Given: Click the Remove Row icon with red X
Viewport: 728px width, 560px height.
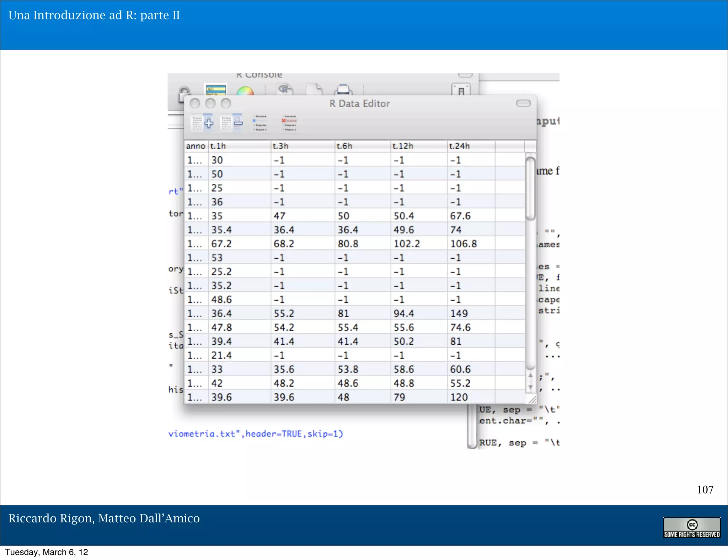Looking at the screenshot, I should coord(289,123).
